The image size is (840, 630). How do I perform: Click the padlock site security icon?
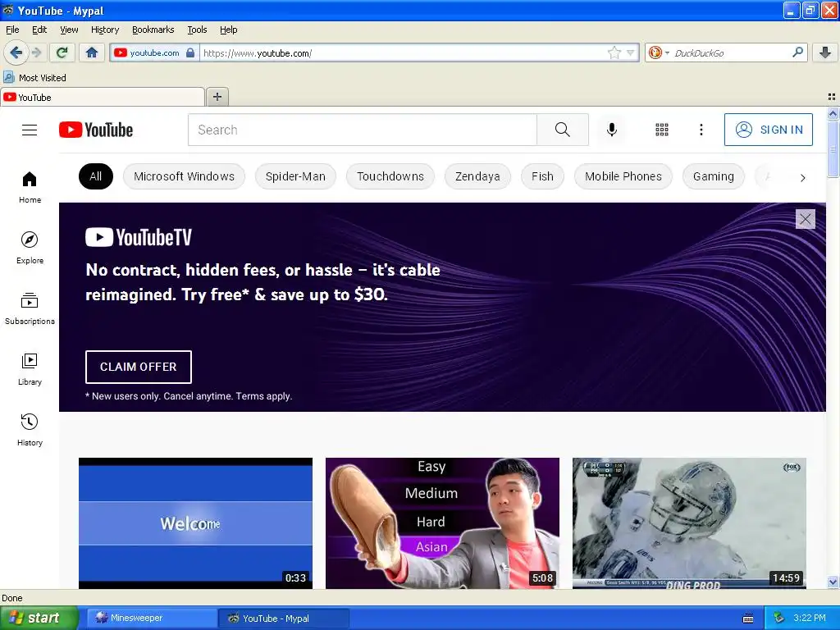point(190,52)
